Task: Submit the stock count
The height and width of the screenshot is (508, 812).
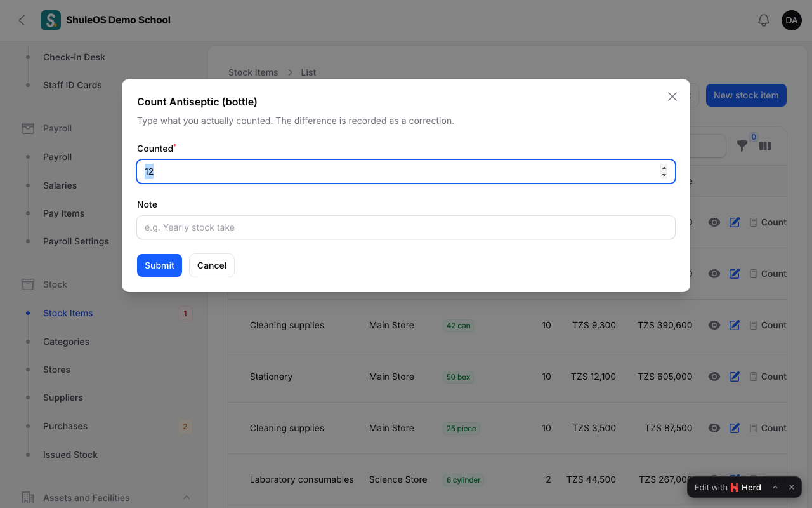Action: pos(159,265)
